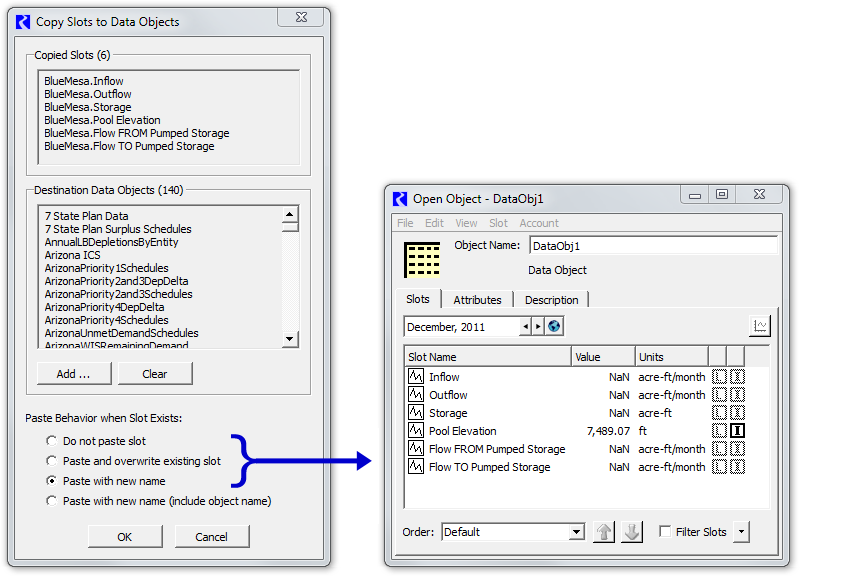Click slot icon beside Flow TO Pumped Storage

coord(416,467)
